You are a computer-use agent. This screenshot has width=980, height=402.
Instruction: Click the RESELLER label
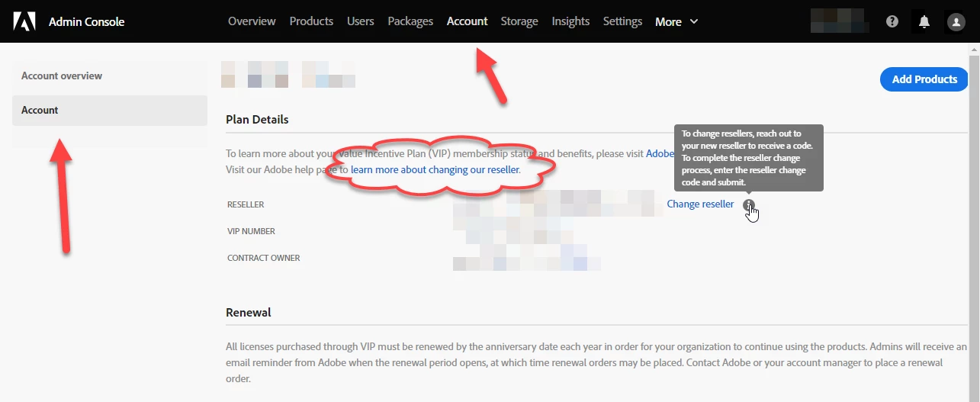coord(246,204)
